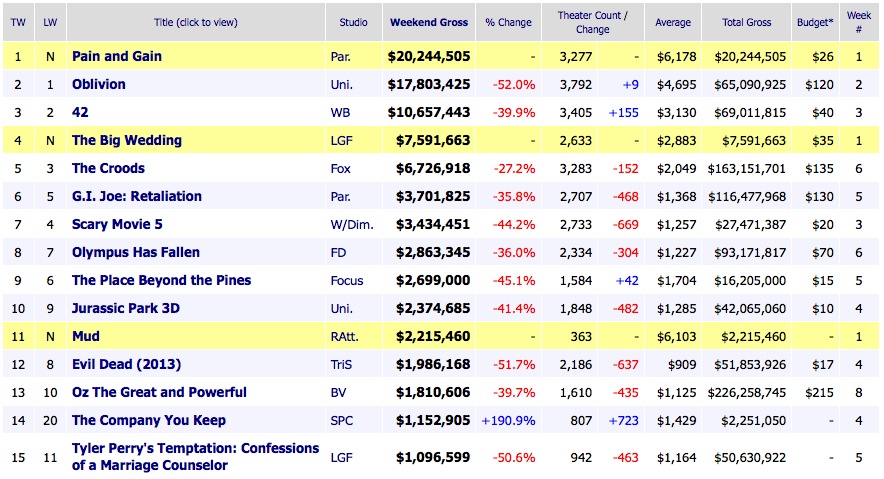Open the Mud movie link

[86, 337]
